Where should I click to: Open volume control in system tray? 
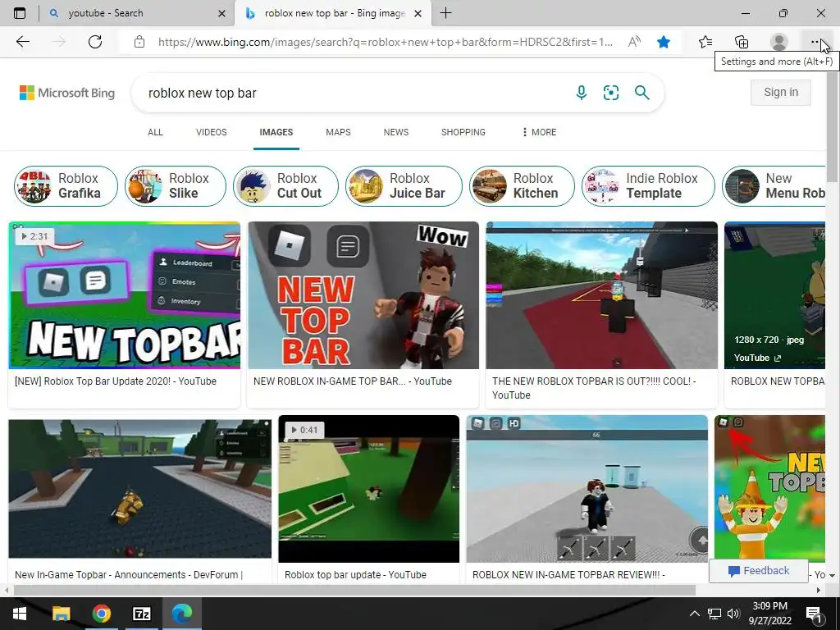tap(733, 614)
